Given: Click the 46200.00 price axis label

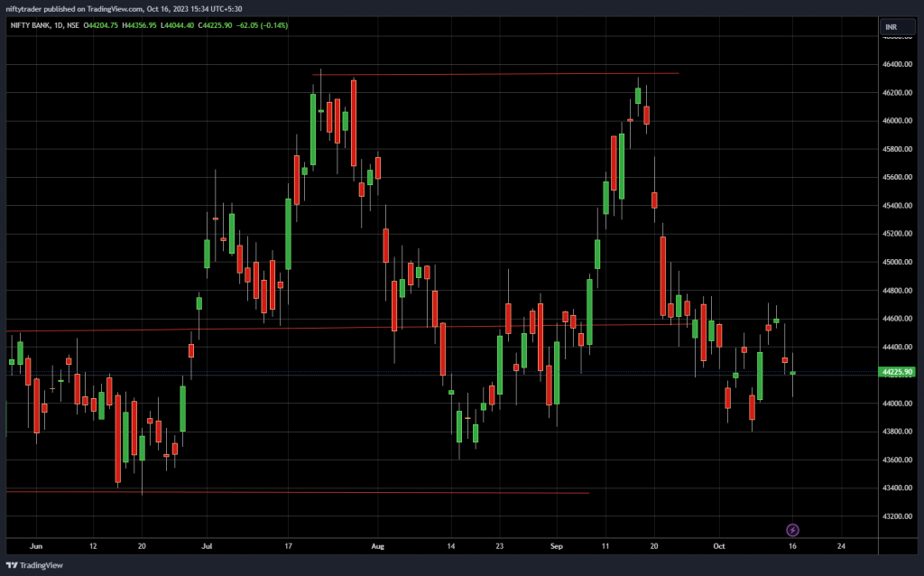Looking at the screenshot, I should [898, 93].
